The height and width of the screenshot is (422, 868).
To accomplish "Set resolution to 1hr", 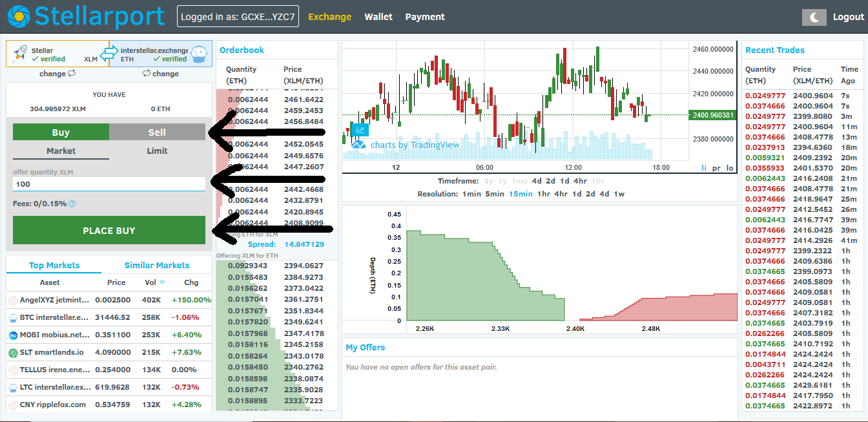I will pyautogui.click(x=544, y=194).
